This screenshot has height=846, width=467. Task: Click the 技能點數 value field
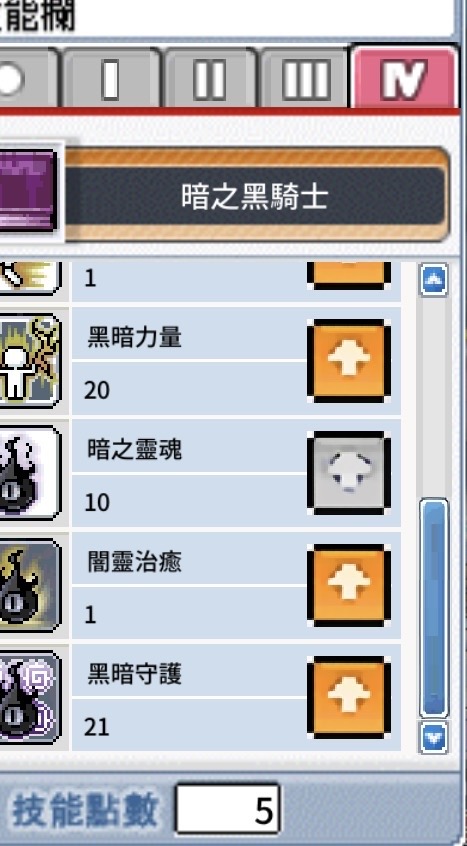pyautogui.click(x=228, y=809)
